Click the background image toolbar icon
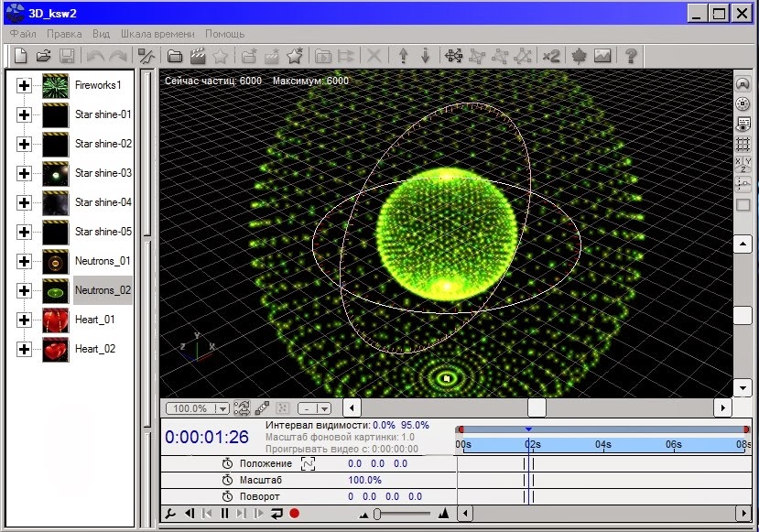 [602, 56]
